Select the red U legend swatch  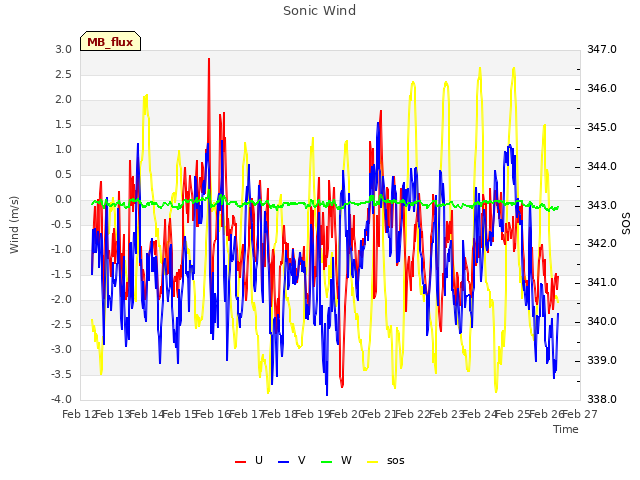(240, 461)
